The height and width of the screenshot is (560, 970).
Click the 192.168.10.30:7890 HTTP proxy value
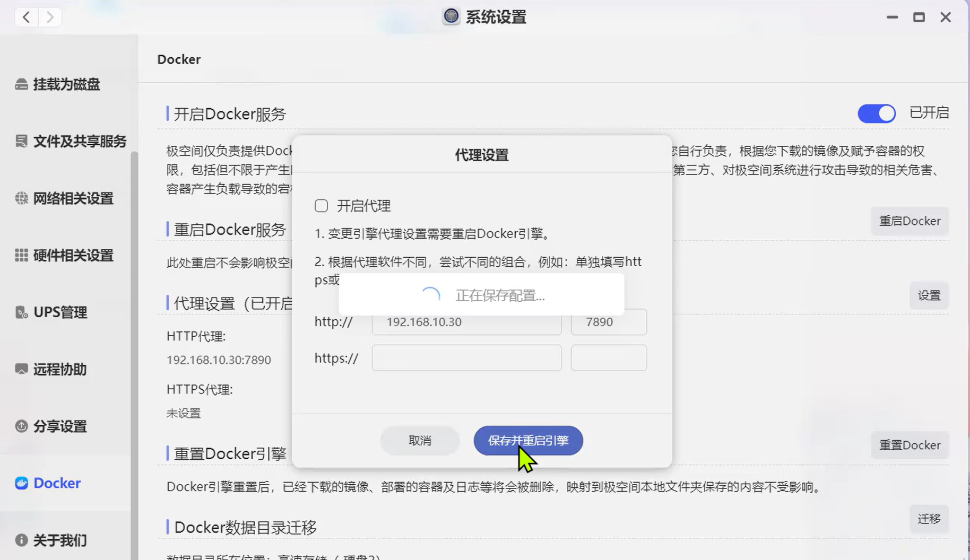pyautogui.click(x=219, y=360)
